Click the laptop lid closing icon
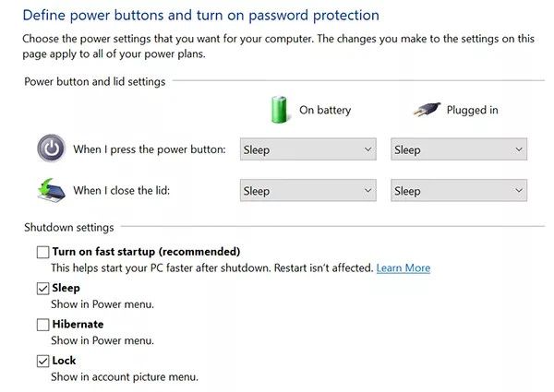The width and height of the screenshot is (554, 392). pos(51,189)
